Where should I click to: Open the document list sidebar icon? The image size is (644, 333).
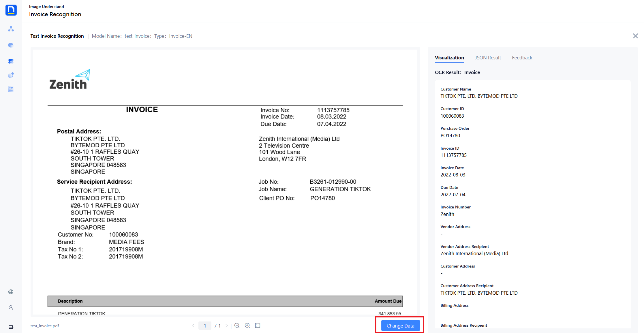tap(11, 89)
